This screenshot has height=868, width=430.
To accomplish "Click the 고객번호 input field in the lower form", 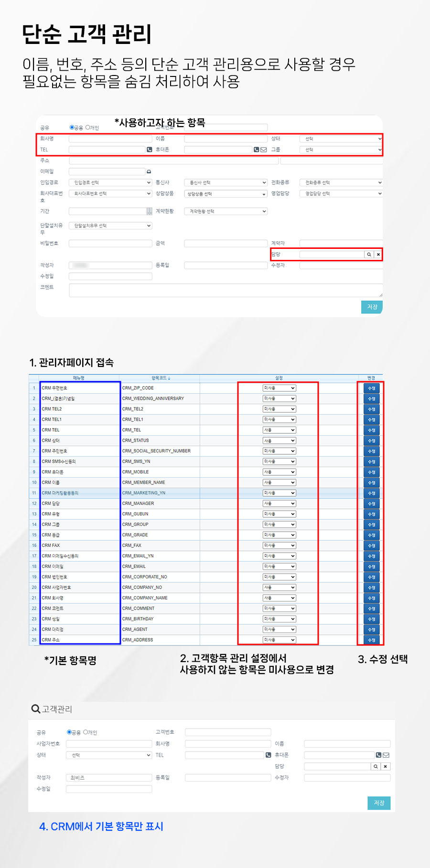I will click(228, 732).
